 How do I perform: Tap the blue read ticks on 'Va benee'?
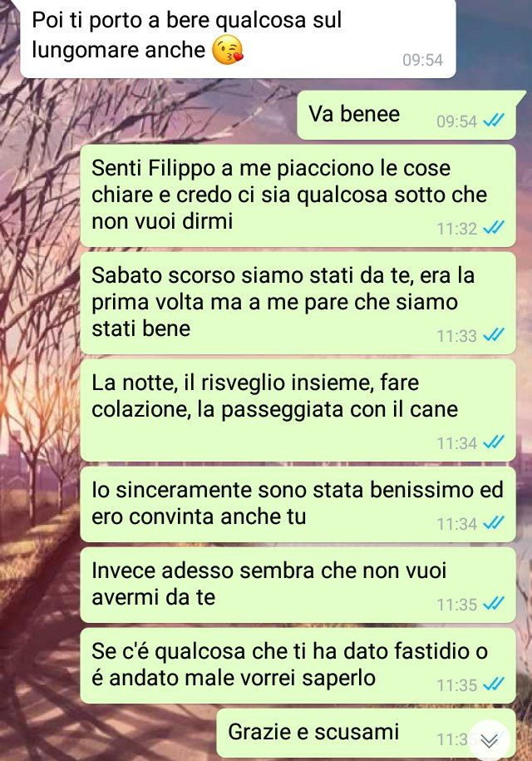click(x=494, y=120)
